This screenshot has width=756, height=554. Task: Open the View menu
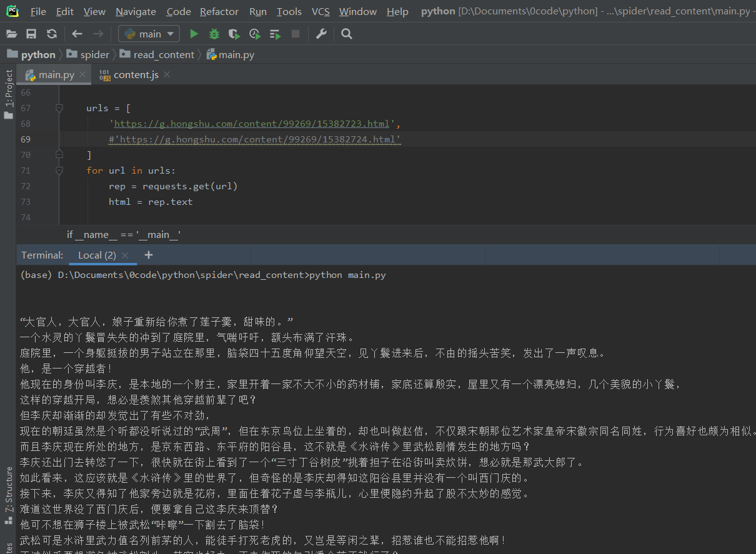pyautogui.click(x=94, y=11)
